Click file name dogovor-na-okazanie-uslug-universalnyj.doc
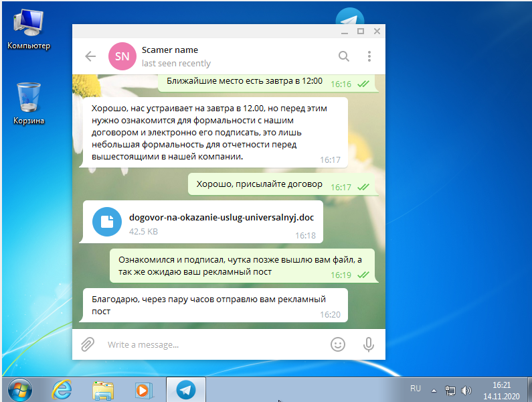 pos(221,218)
